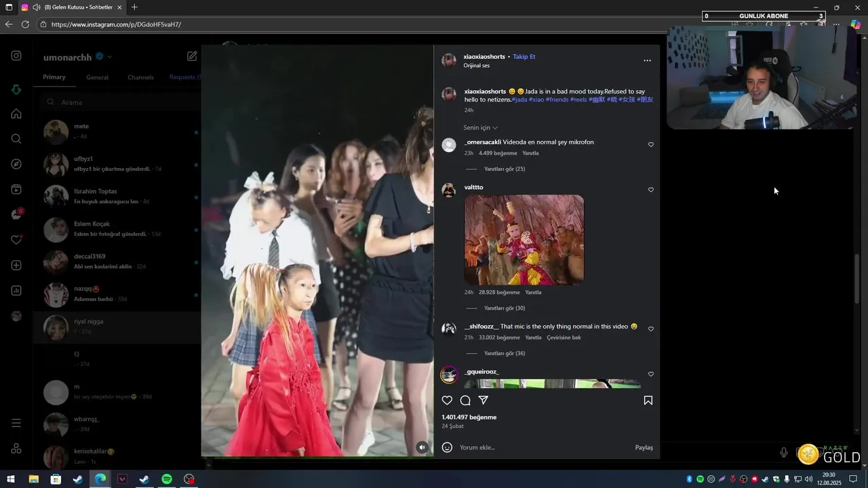Post the comment with Paylaş

tap(644, 447)
